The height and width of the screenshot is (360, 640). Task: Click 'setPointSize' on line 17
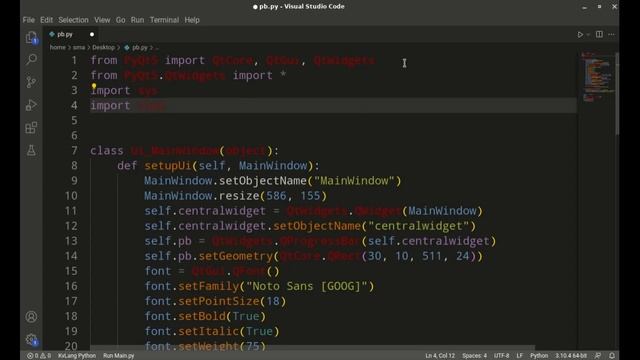coord(219,301)
